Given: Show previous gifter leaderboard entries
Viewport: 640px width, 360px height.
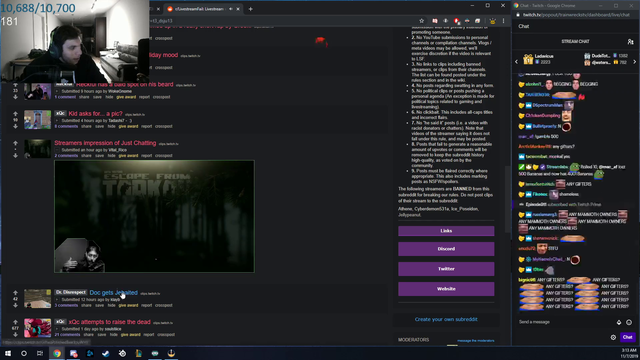Looking at the screenshot, I should click(x=516, y=62).
